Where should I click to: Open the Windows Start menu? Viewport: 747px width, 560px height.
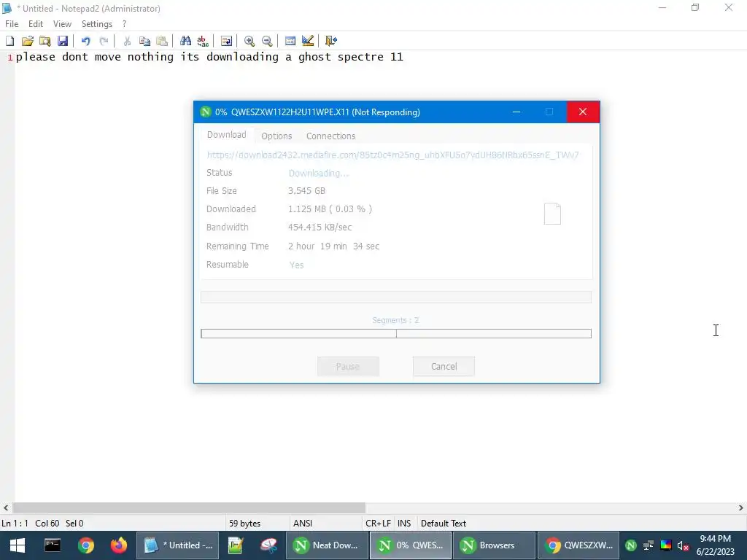click(18, 545)
